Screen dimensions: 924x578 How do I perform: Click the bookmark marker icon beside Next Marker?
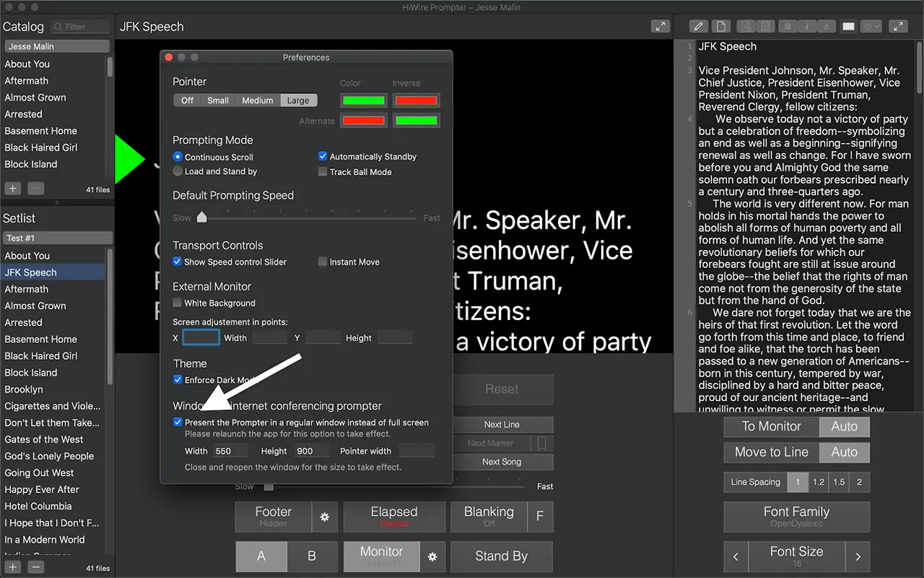[542, 443]
